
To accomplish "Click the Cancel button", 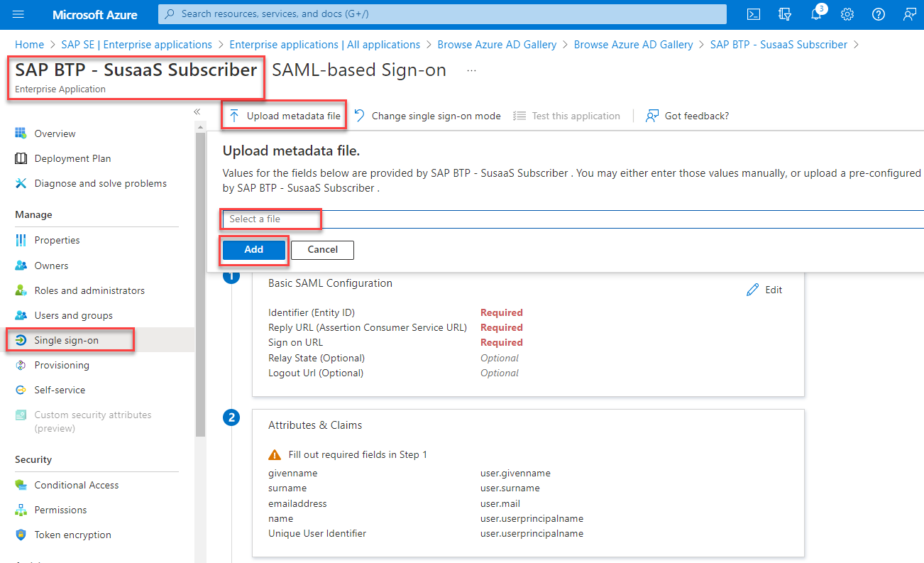I will pyautogui.click(x=322, y=249).
